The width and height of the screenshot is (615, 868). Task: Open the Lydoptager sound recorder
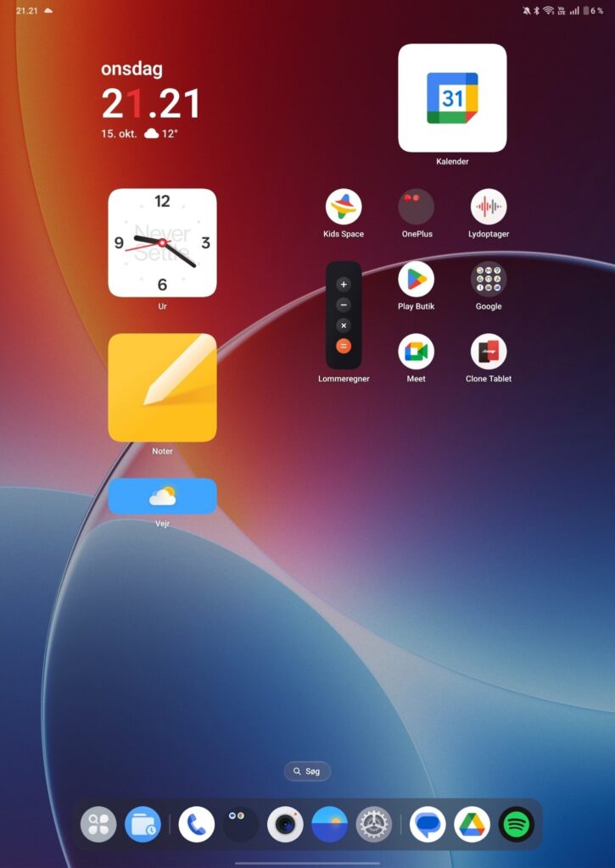[489, 207]
